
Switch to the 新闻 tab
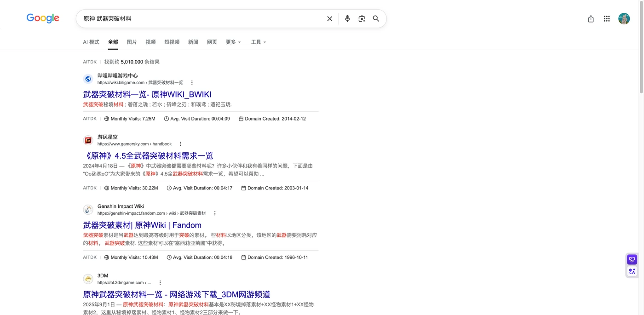(193, 42)
